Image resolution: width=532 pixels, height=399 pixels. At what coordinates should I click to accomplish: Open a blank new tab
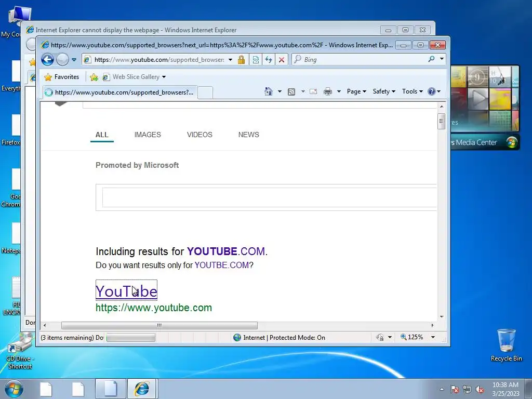205,92
